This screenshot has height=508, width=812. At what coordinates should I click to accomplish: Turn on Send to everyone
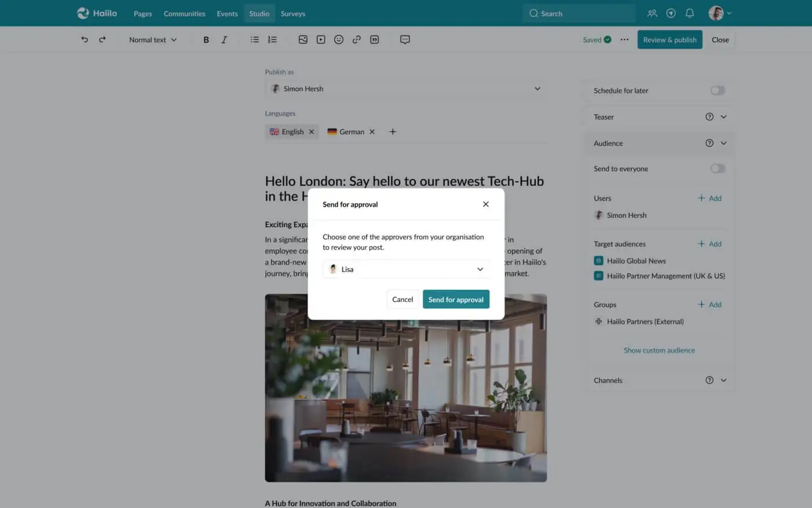(x=717, y=169)
